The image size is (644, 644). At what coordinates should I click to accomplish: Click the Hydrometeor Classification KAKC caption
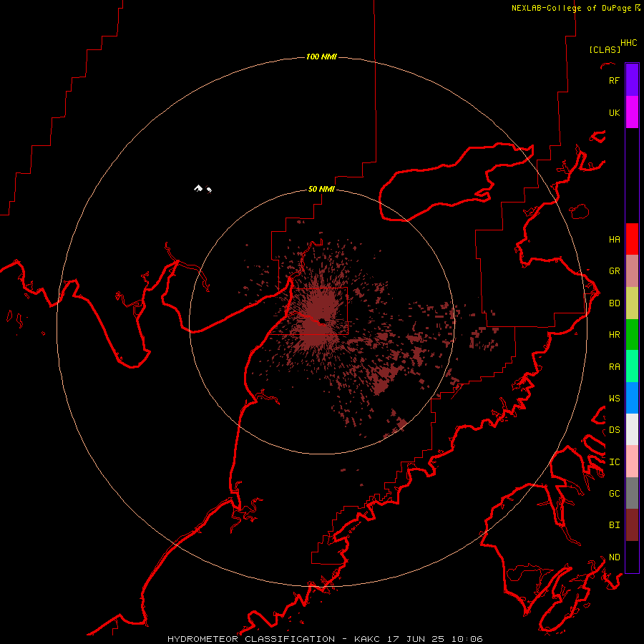325,639
